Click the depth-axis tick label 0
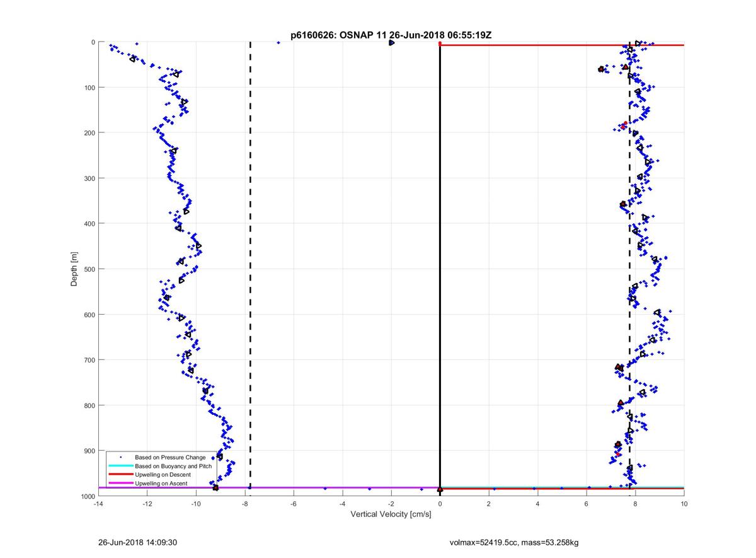Viewport: 756px width, 558px height. 93,42
